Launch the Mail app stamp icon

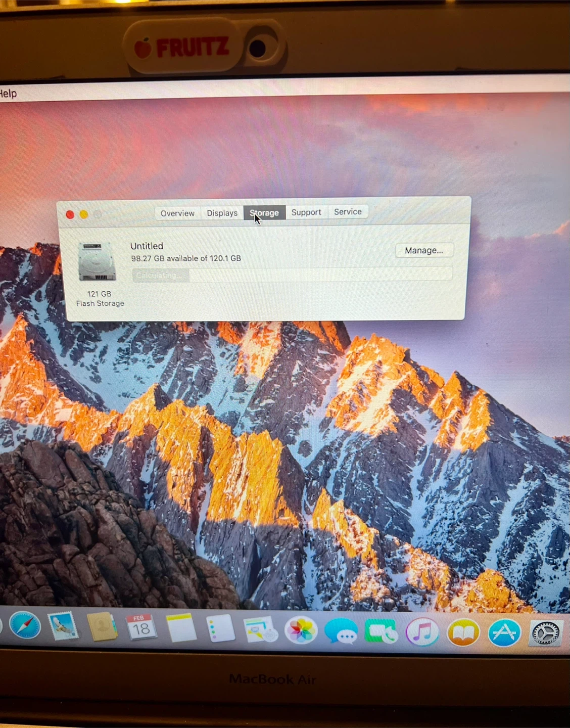coord(63,626)
